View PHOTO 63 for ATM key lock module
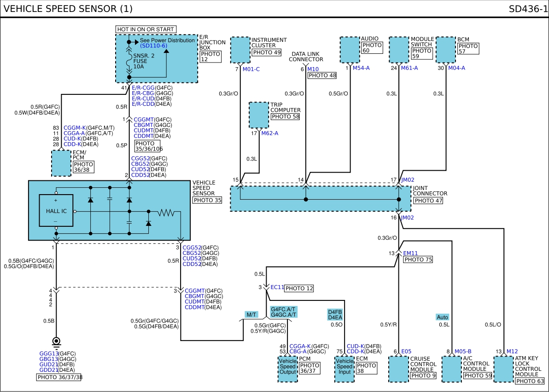 [530, 381]
